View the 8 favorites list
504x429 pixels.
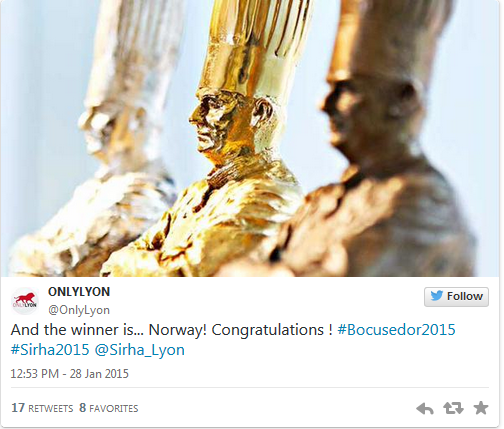(109, 408)
